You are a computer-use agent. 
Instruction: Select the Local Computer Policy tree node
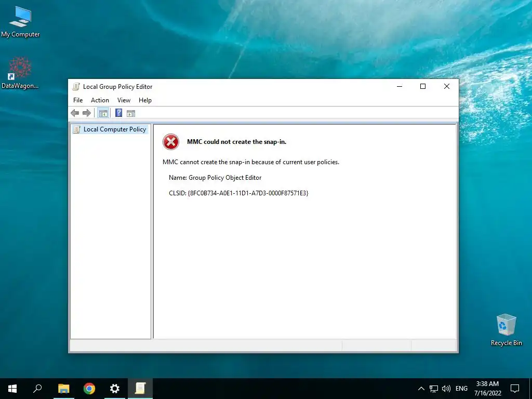(x=110, y=129)
